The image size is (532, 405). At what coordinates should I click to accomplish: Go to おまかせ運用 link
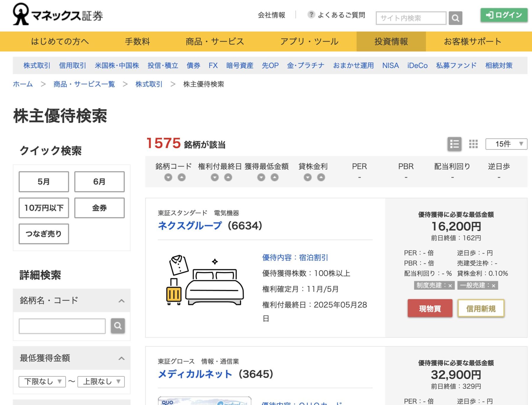(353, 65)
